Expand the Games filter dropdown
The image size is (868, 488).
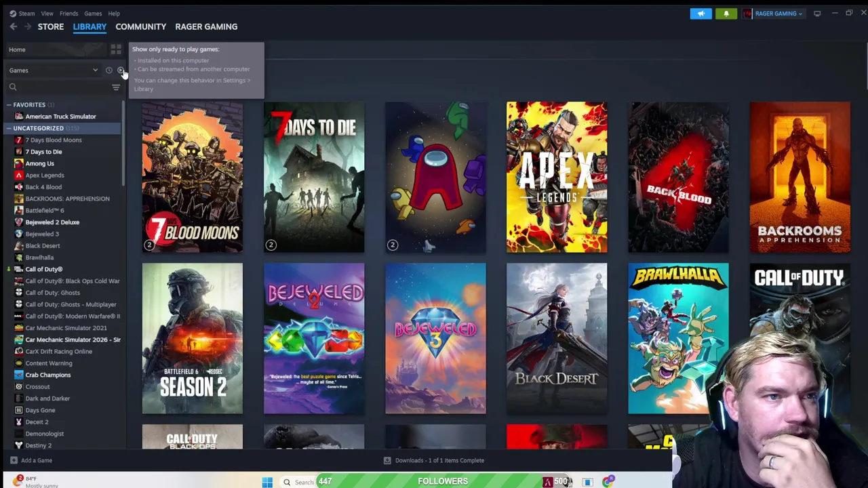point(54,70)
